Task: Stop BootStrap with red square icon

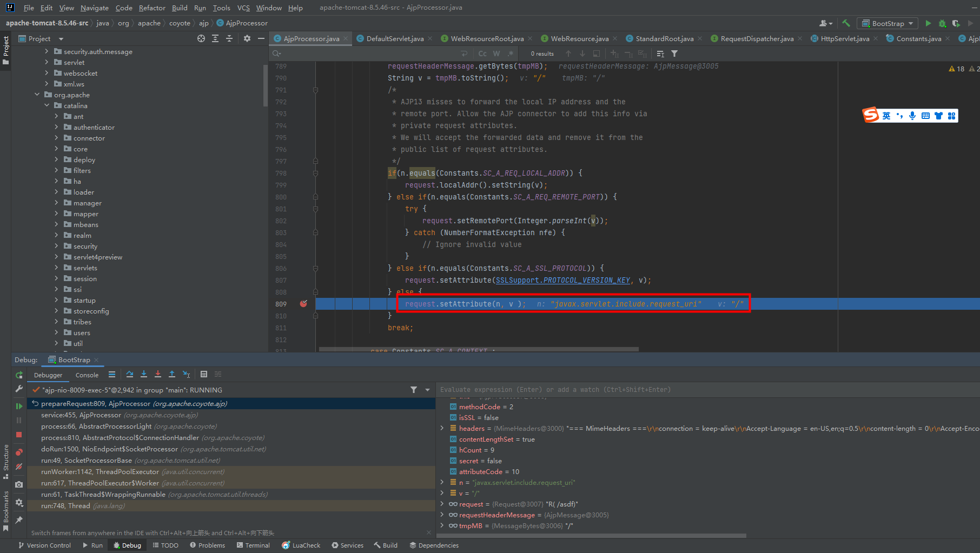Action: [19, 435]
